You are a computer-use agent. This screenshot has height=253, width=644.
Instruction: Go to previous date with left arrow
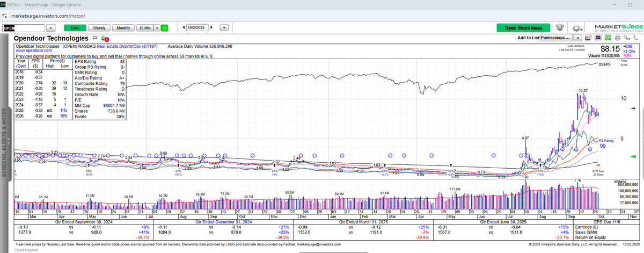182,27
